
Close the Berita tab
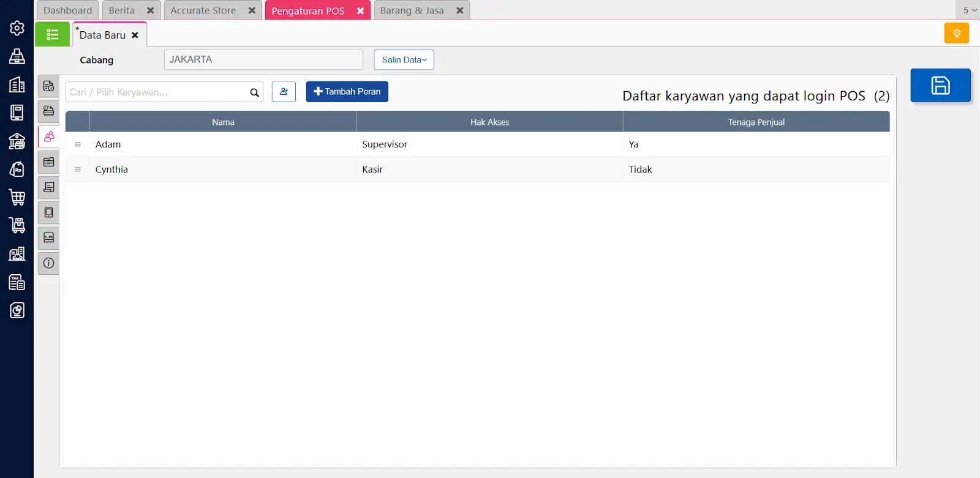coord(151,10)
